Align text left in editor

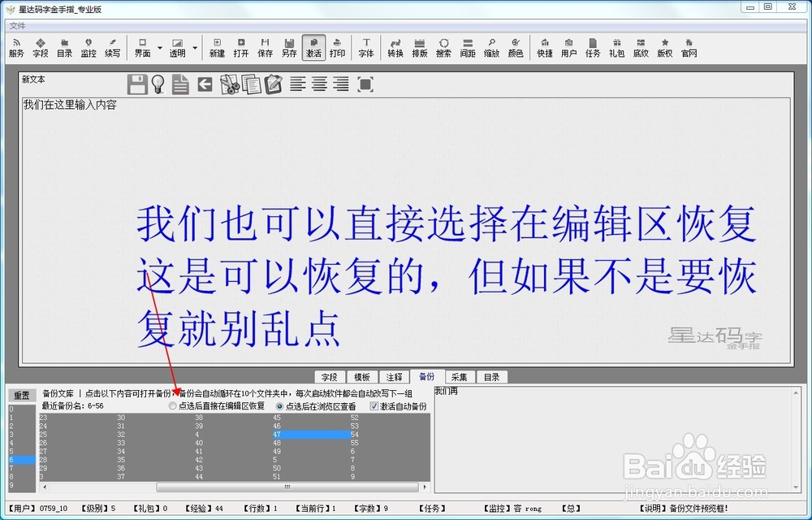(x=298, y=84)
